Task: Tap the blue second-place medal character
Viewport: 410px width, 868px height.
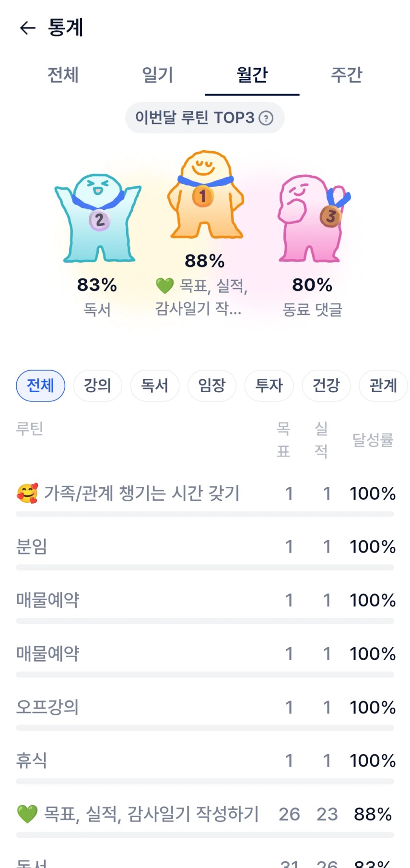Action: pos(98,218)
